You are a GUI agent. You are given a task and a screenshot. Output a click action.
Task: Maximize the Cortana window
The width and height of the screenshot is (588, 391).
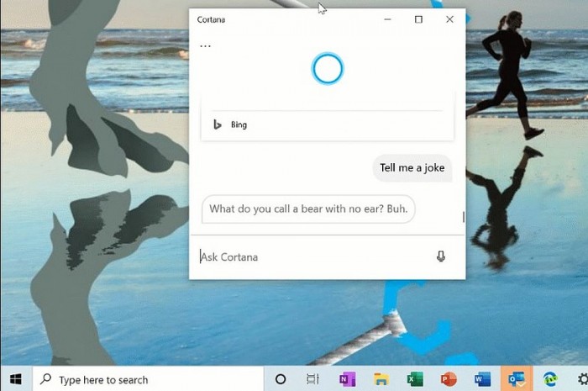[418, 19]
